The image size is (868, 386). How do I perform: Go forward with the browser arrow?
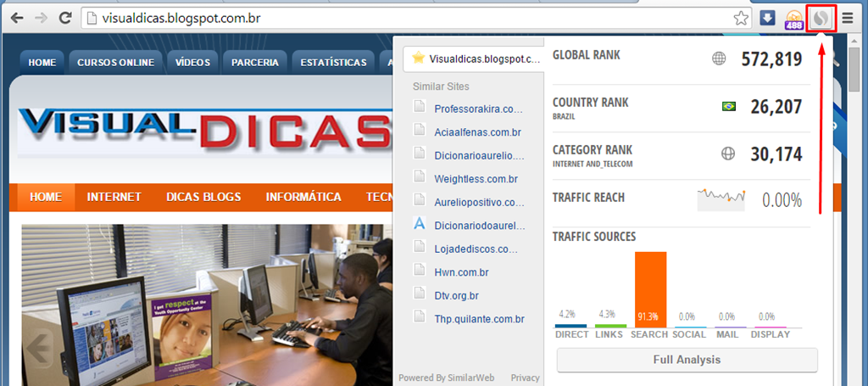(x=42, y=19)
